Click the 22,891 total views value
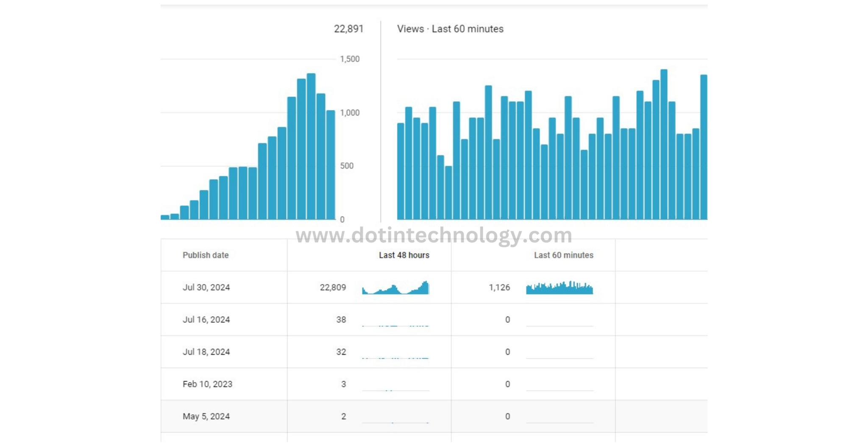868x443 pixels. (348, 29)
